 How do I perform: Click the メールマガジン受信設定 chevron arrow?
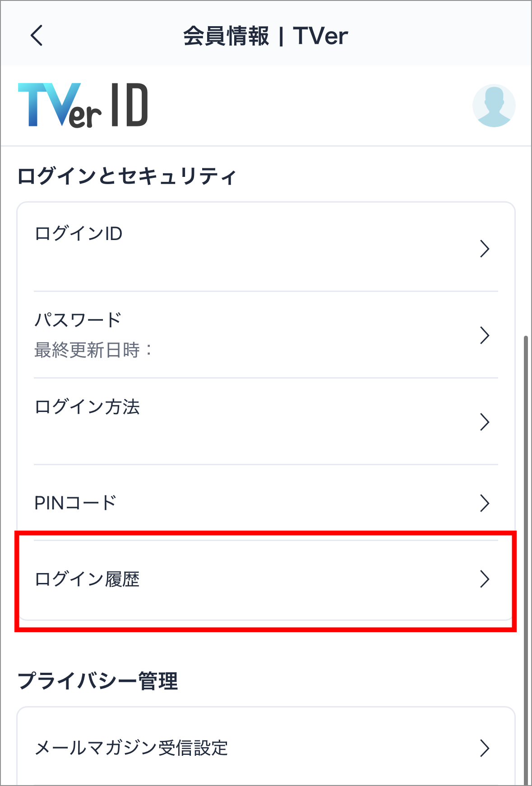(x=485, y=748)
